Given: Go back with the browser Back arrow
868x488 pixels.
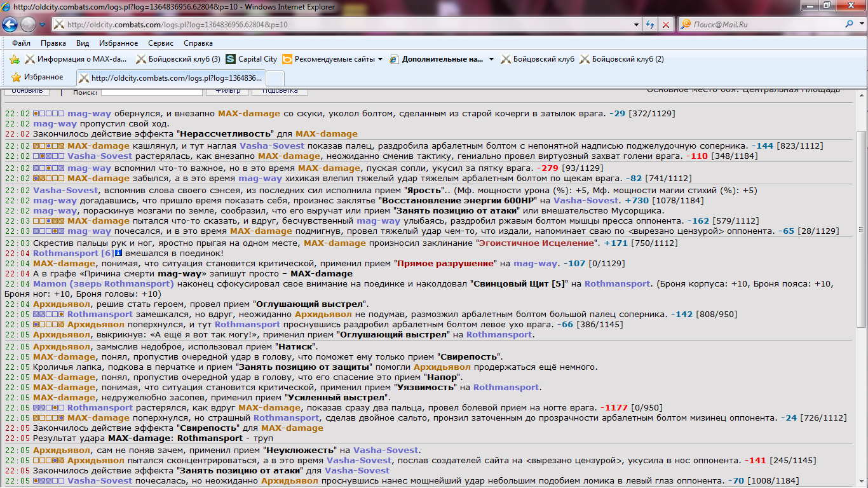Looking at the screenshot, I should [x=10, y=25].
